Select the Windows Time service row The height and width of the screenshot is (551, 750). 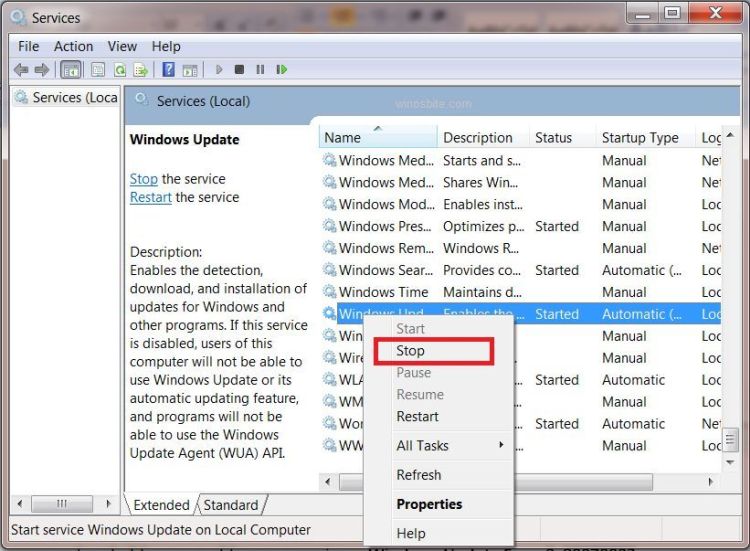pos(520,292)
